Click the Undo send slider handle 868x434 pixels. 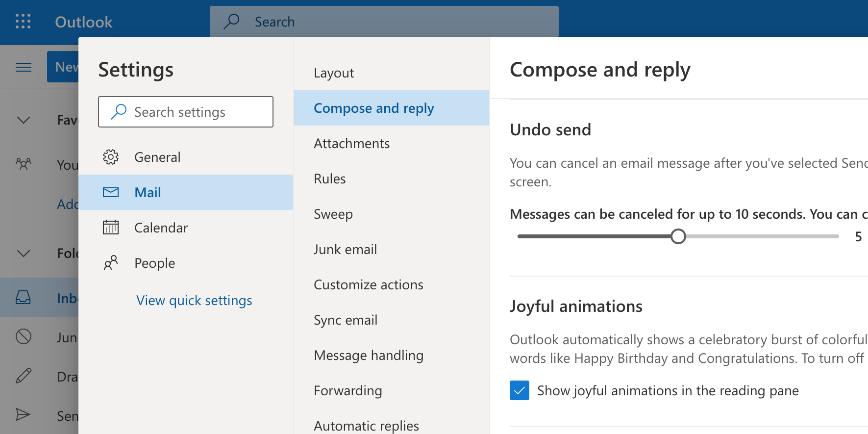(x=678, y=236)
